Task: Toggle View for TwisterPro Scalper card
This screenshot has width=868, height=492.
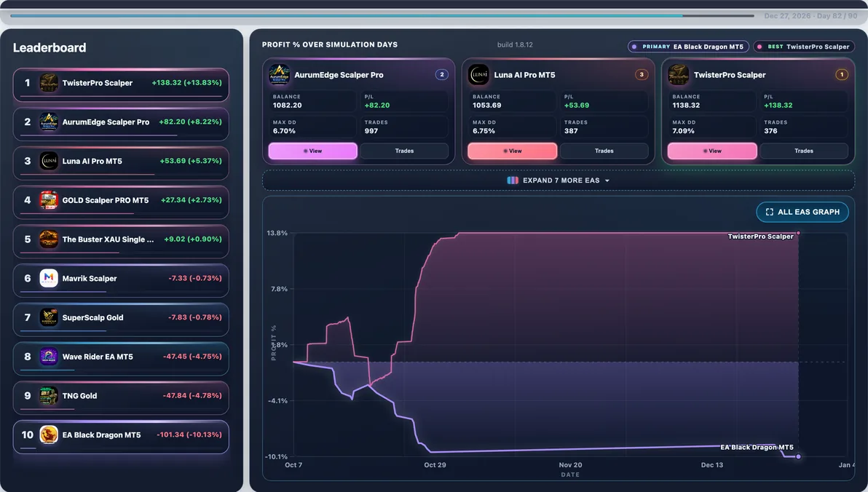Action: click(x=712, y=151)
